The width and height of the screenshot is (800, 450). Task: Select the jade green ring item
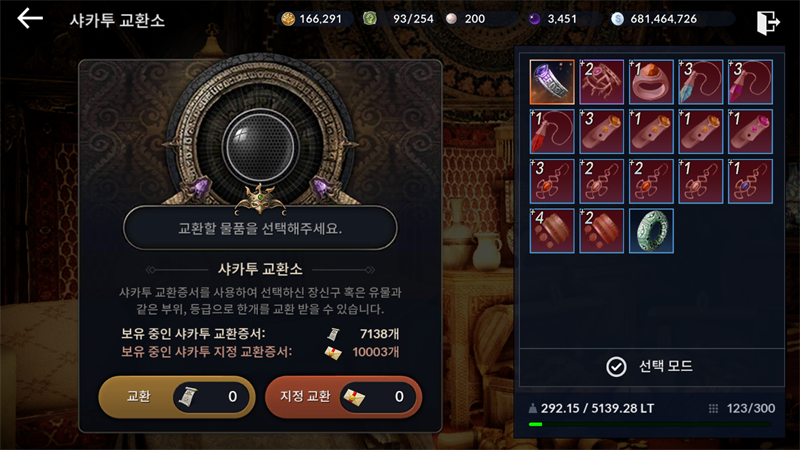(x=651, y=231)
